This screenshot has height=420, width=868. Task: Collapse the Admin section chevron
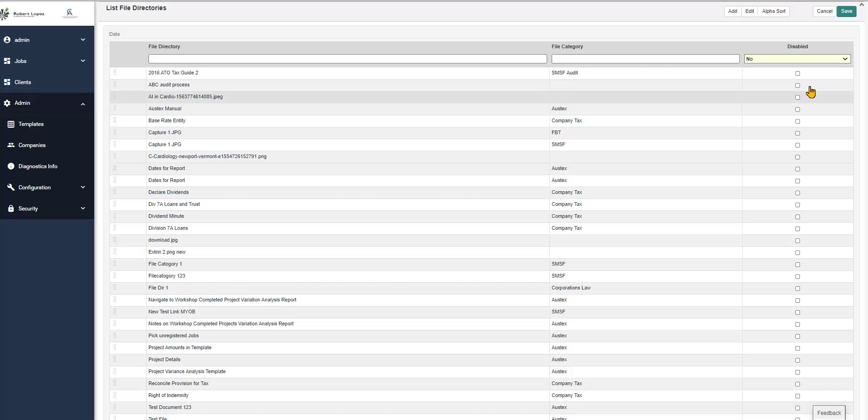[83, 104]
